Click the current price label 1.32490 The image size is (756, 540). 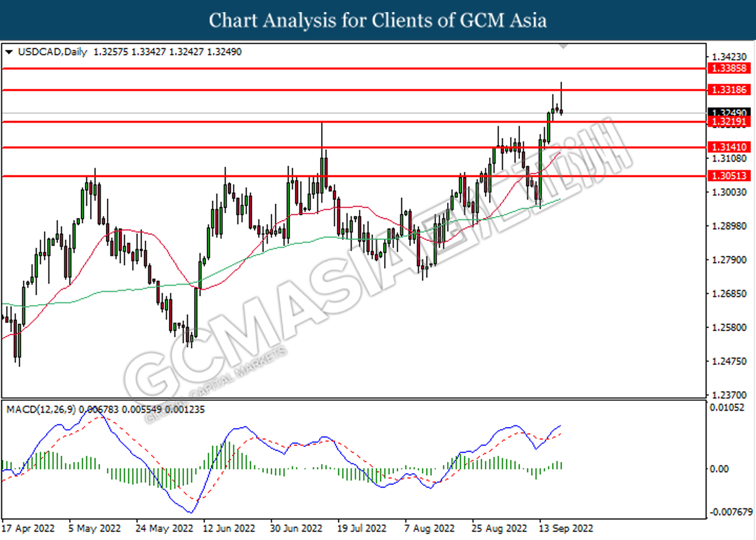click(x=729, y=112)
